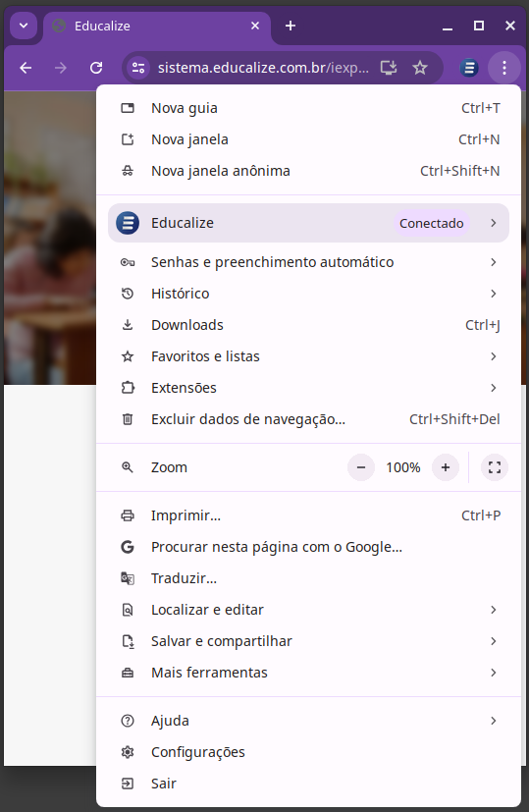This screenshot has width=529, height=812.
Task: Click the Conectado Educalize profile row
Action: tap(308, 223)
